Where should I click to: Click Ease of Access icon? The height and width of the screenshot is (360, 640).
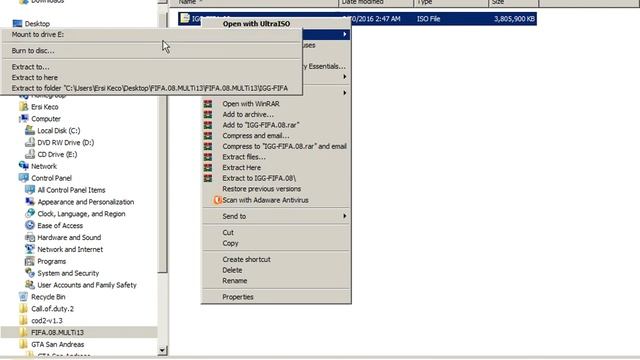[30, 225]
